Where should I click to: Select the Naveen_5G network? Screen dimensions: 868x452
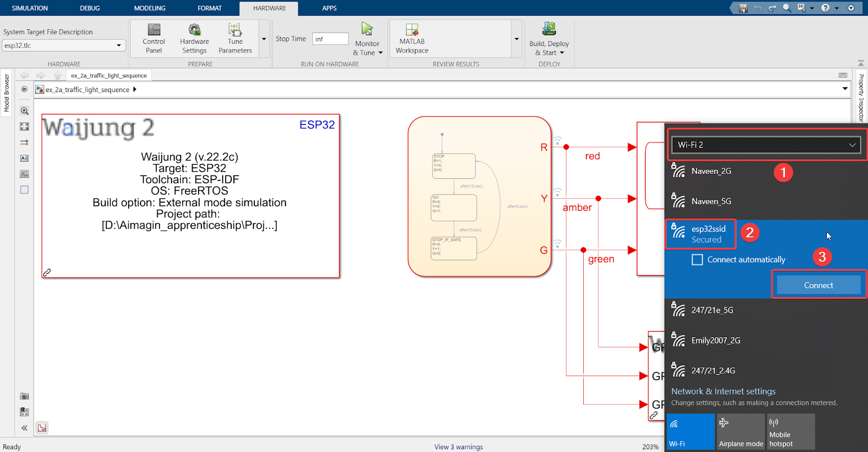[x=766, y=201]
